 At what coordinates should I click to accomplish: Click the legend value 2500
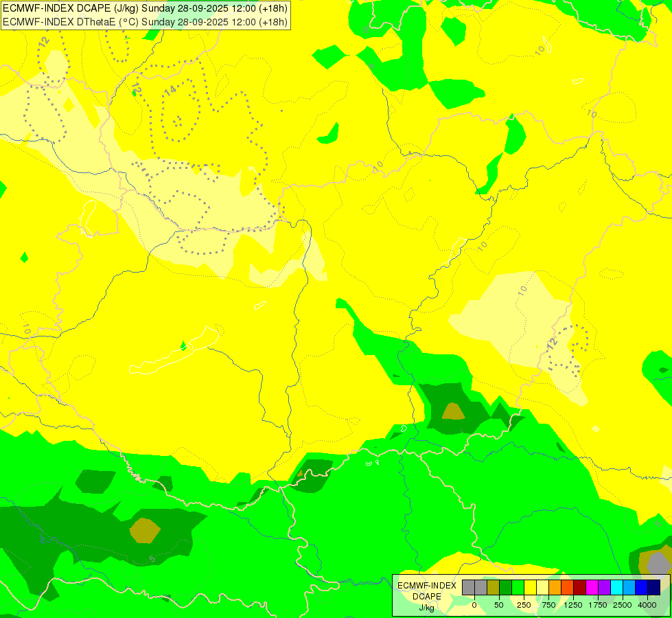623,605
